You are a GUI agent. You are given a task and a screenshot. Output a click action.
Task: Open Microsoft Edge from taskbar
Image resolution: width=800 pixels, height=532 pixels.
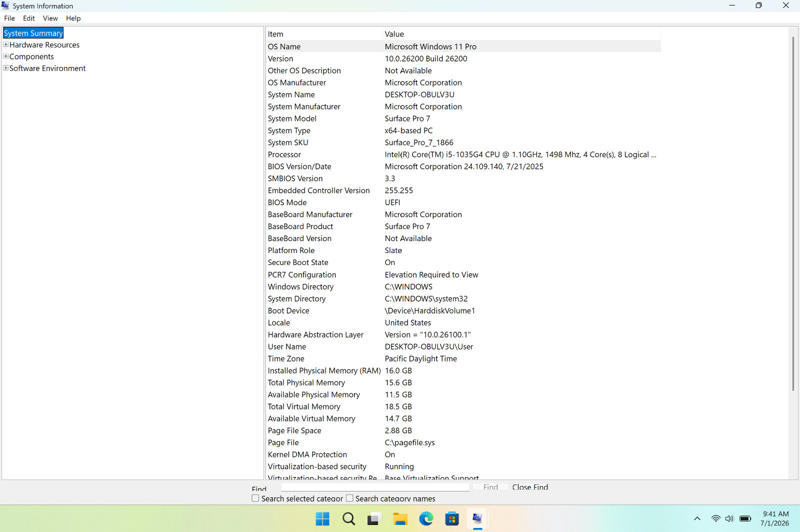point(426,519)
